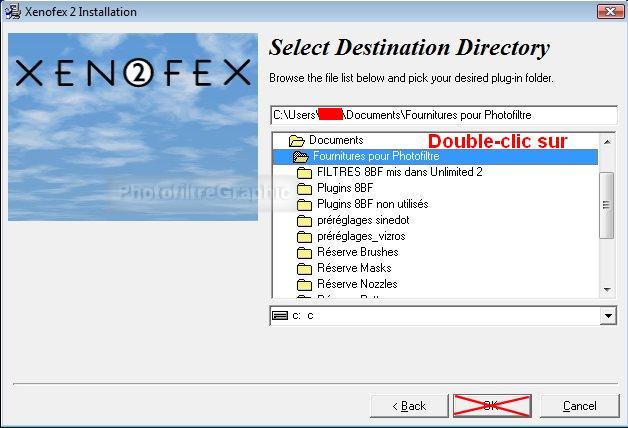Click the Fournitures pour Photofiltre folder icon
Screen dimensions: 628x428
[x=300, y=157]
